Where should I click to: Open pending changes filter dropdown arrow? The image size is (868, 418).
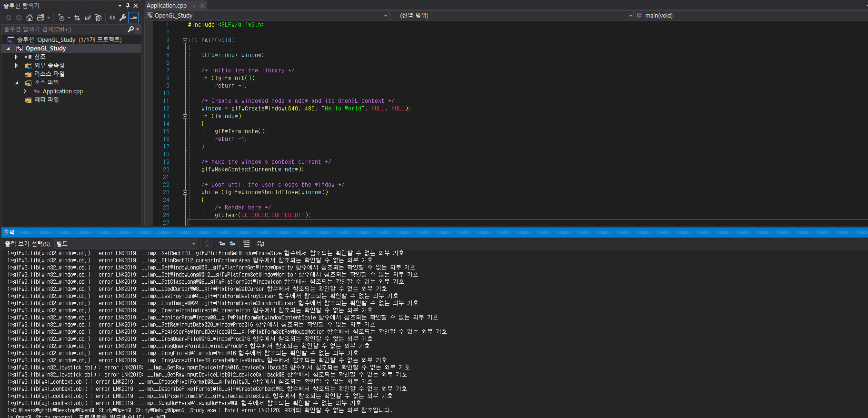pyautogui.click(x=69, y=18)
